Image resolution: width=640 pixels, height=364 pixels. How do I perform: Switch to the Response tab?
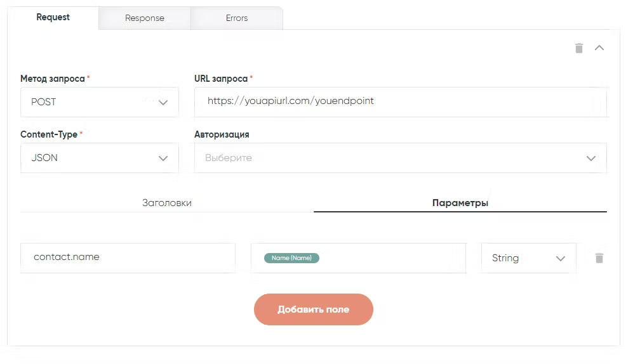[x=145, y=18]
